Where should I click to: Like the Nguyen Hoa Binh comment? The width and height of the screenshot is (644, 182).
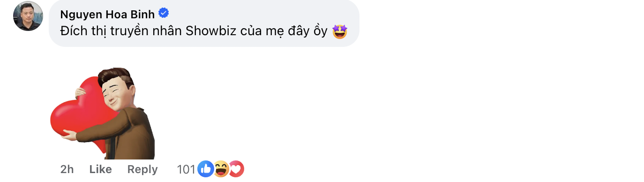[100, 169]
